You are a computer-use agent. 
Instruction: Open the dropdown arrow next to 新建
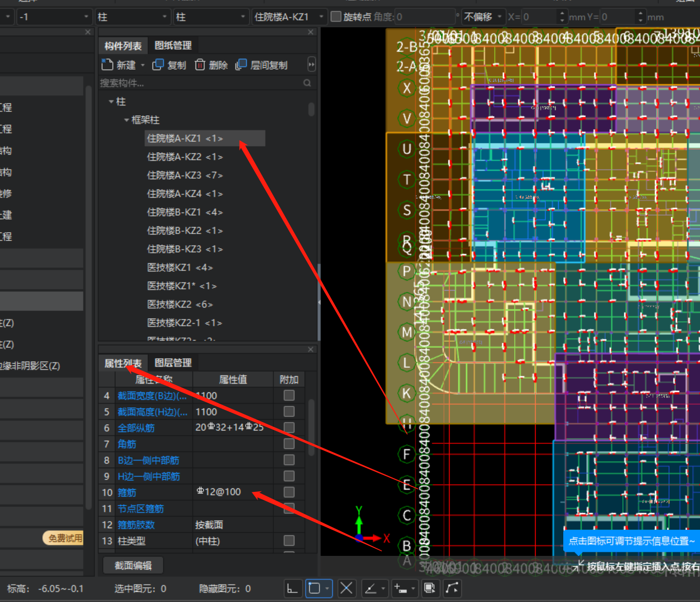click(143, 65)
